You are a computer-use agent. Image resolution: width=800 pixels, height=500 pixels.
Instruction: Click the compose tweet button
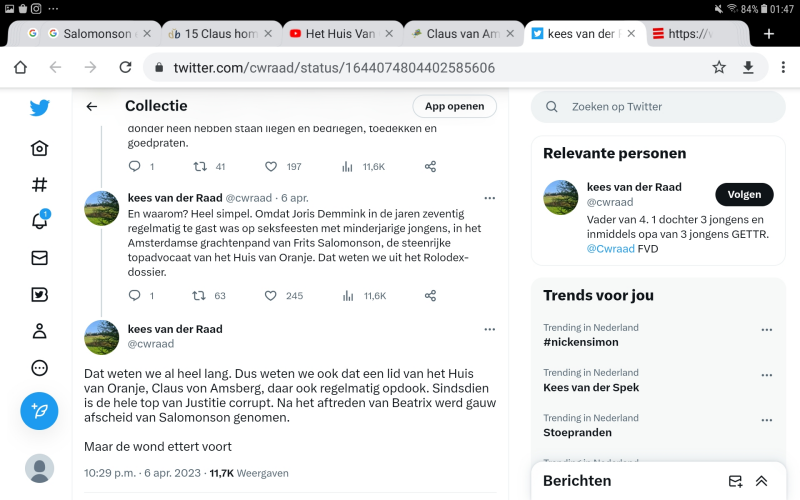(39, 410)
